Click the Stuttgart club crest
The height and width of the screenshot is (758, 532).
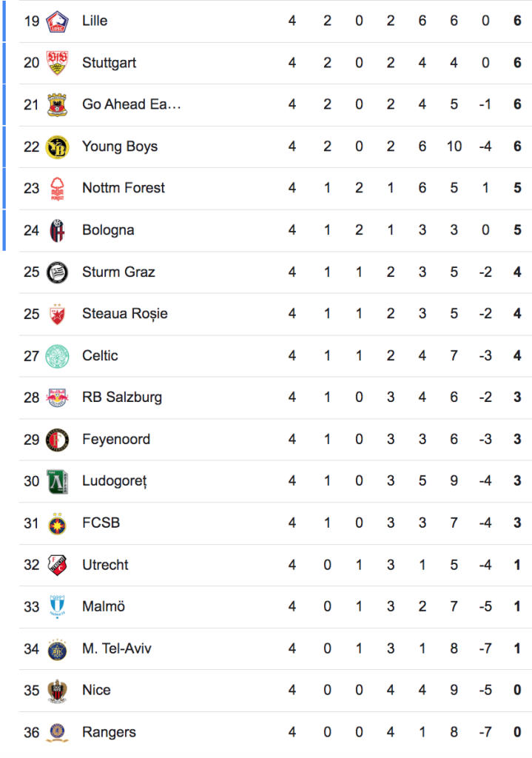(57, 63)
